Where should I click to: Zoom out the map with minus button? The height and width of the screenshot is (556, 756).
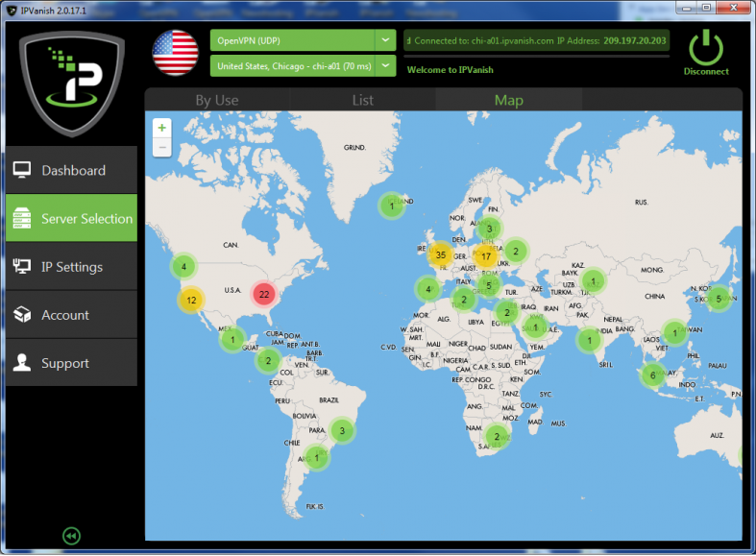[161, 147]
